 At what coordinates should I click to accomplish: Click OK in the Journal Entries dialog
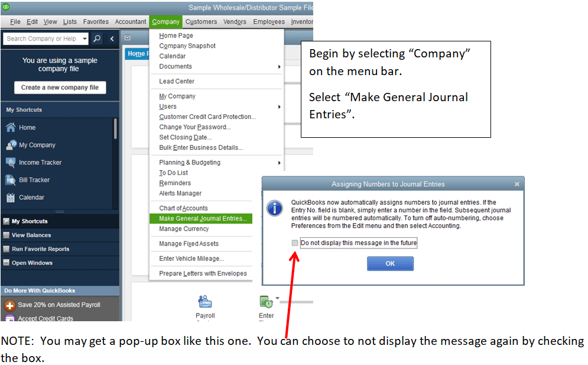pos(390,264)
